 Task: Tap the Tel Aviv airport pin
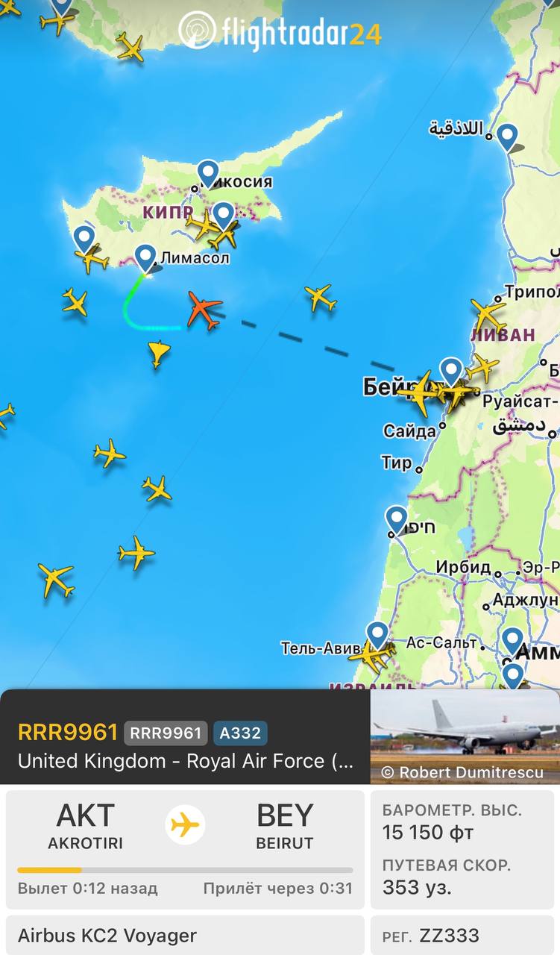pyautogui.click(x=377, y=636)
